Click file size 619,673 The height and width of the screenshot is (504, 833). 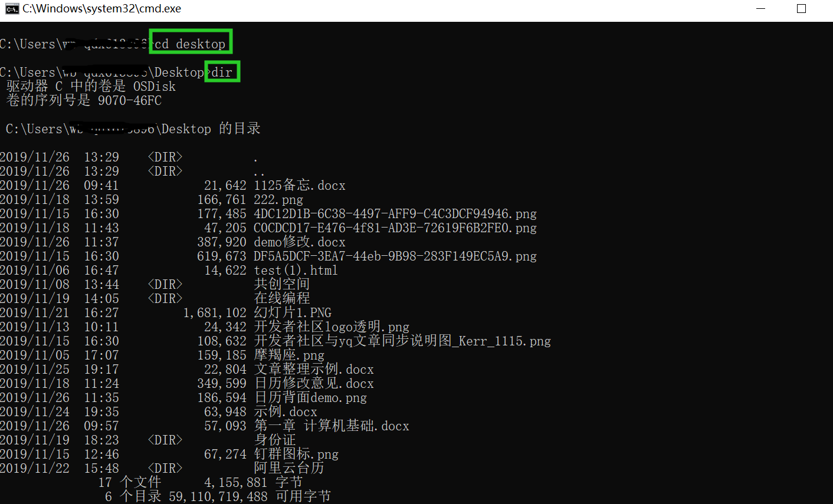click(222, 256)
